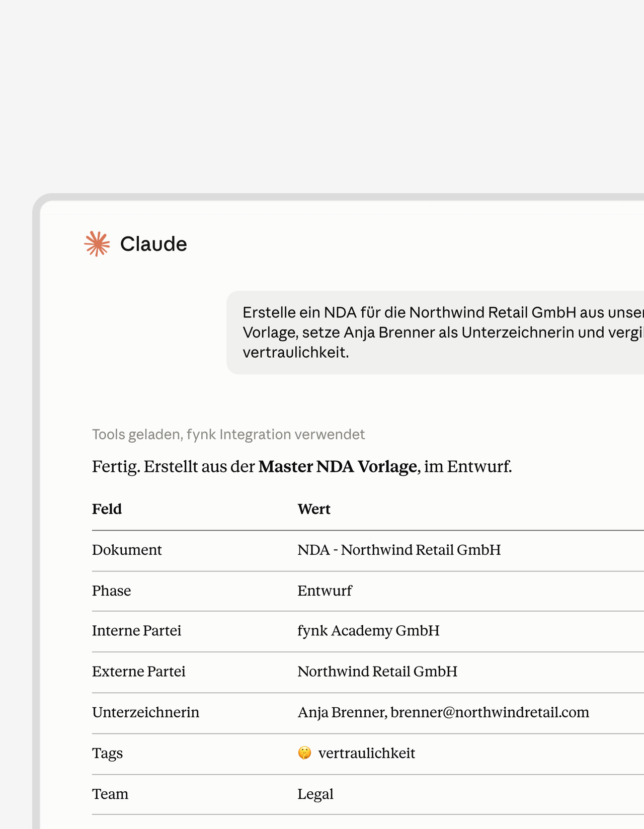Click the shushing face emoji in Tags row
Image resolution: width=644 pixels, height=829 pixels.
(304, 753)
